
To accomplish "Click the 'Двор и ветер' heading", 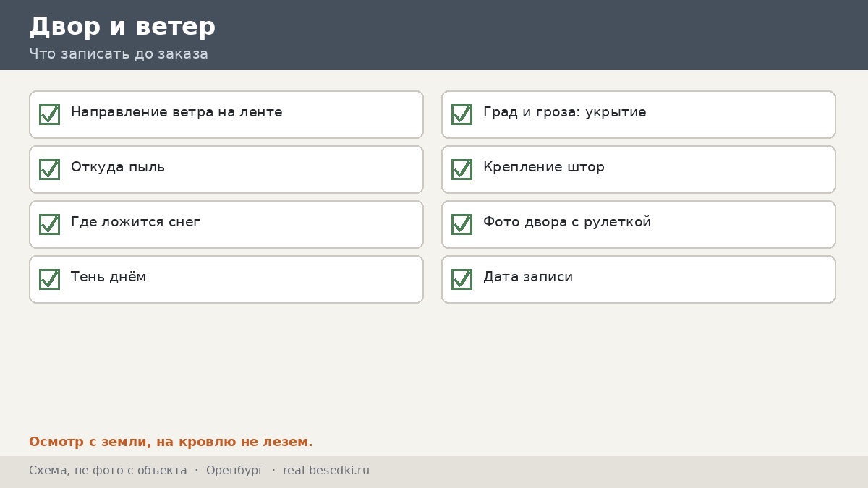I will tap(122, 27).
